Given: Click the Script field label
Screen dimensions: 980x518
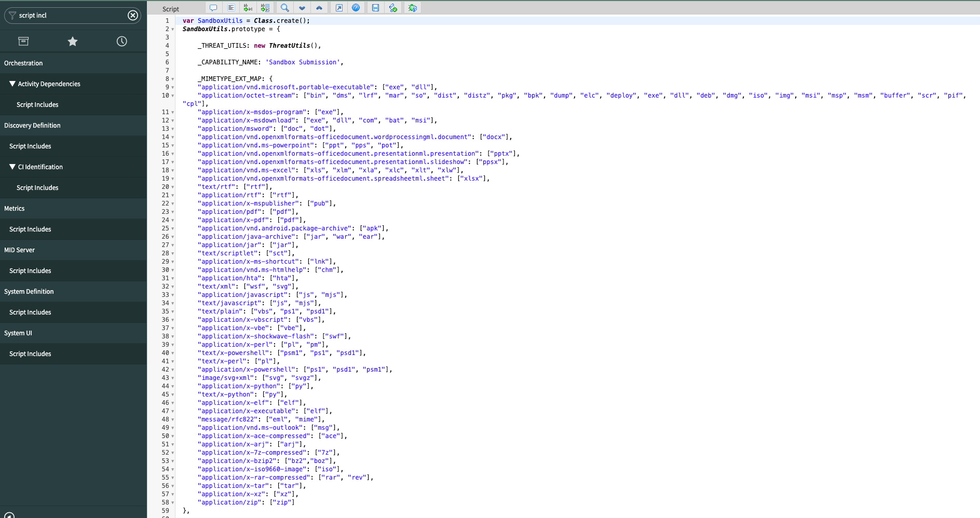Looking at the screenshot, I should 171,9.
